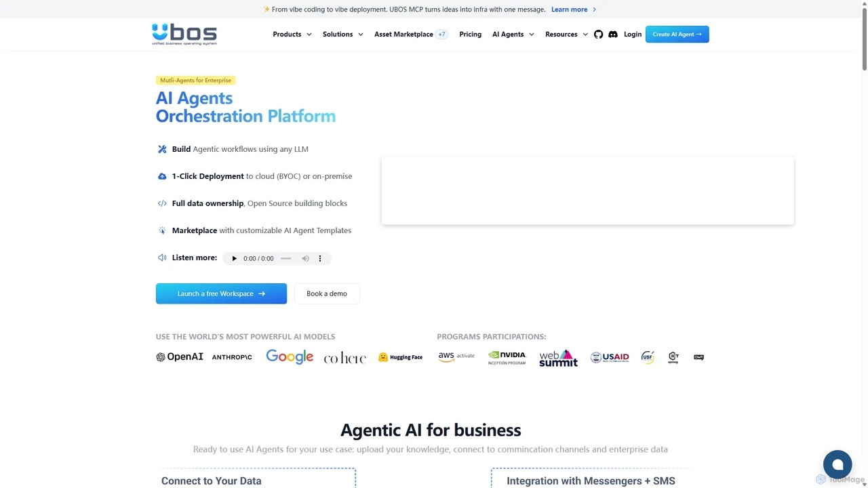Open the chat widget bubble
Screen dimensions: 868x488
(837, 464)
